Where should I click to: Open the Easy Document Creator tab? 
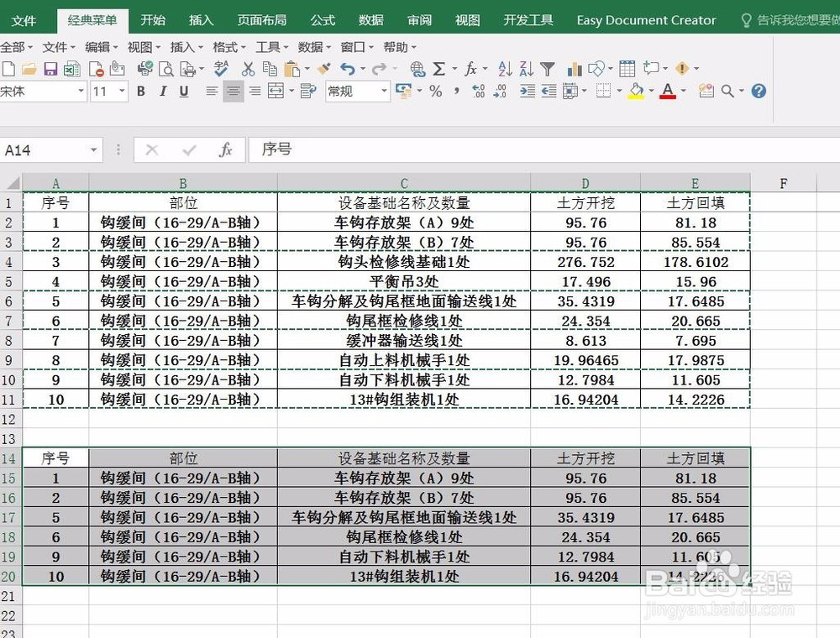(646, 20)
